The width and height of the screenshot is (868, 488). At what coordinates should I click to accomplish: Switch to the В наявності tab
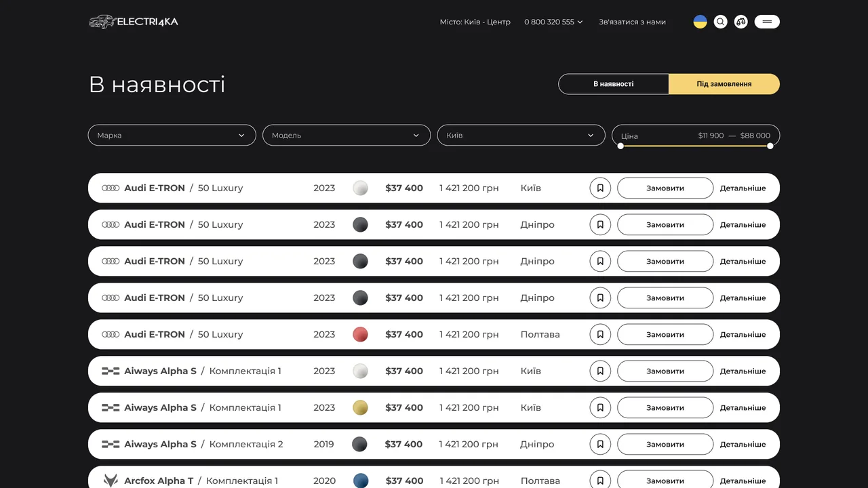(x=614, y=84)
